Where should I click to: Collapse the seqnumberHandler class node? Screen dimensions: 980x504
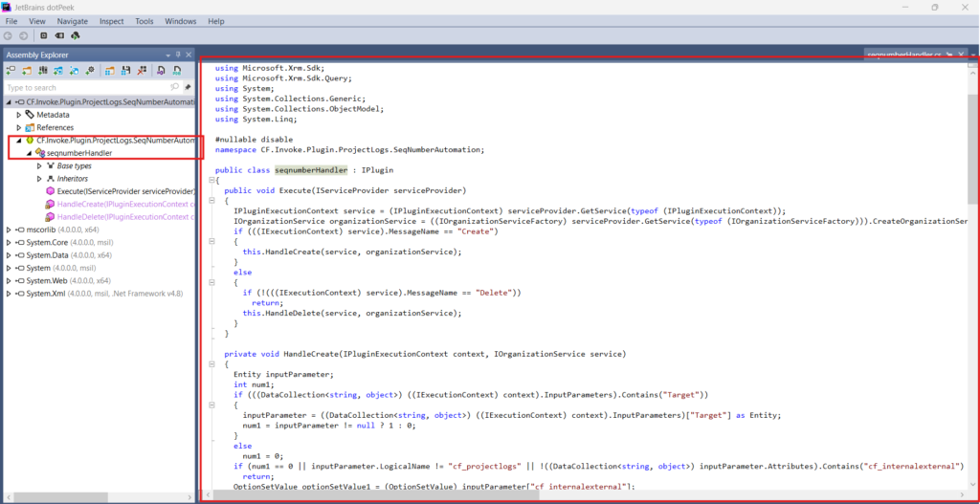(x=29, y=153)
